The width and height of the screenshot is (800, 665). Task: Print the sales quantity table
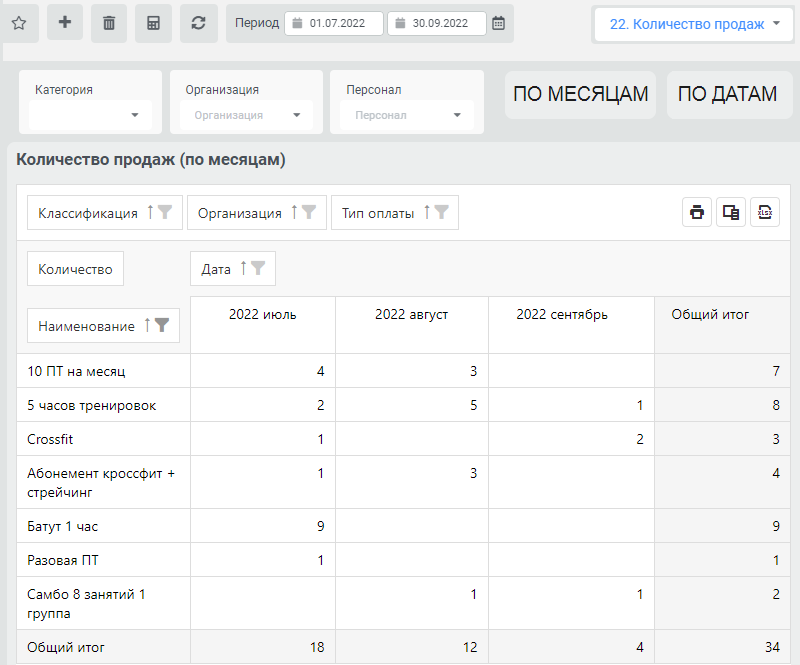(697, 212)
